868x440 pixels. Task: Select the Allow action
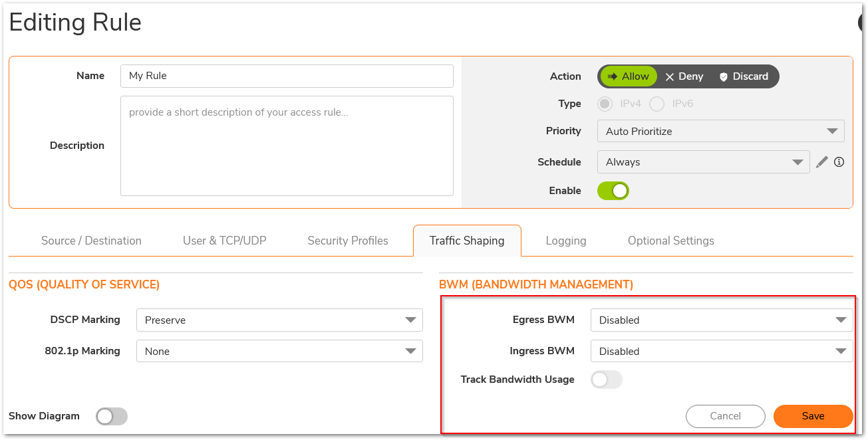click(628, 76)
